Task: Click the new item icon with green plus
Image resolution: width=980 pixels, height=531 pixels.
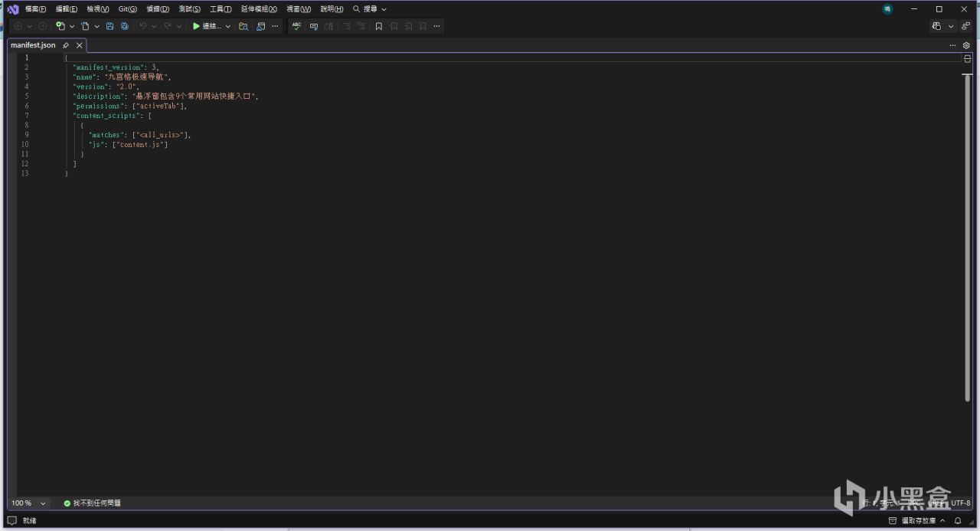Action: pyautogui.click(x=60, y=26)
